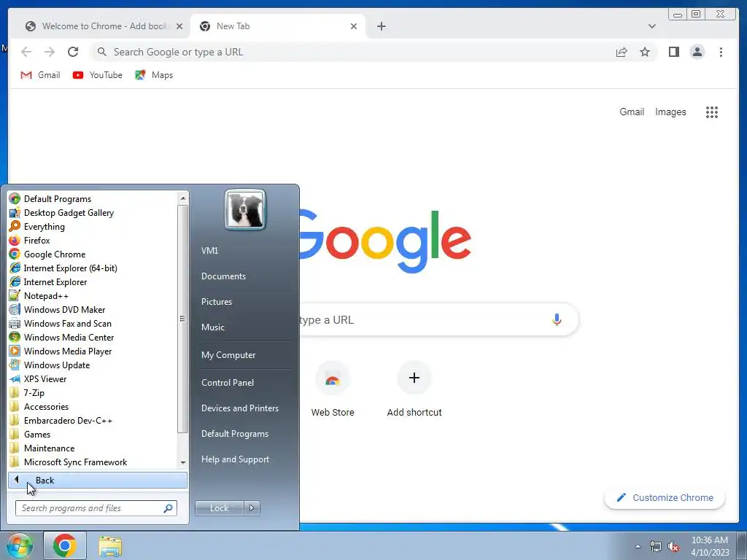Open Chrome side panel

click(673, 52)
